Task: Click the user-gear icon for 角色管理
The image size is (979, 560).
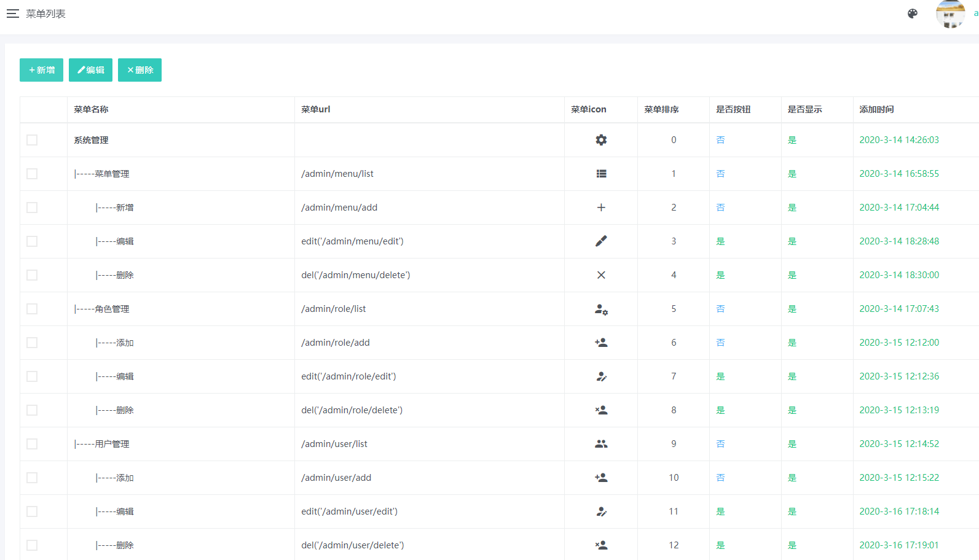Action: pyautogui.click(x=601, y=309)
